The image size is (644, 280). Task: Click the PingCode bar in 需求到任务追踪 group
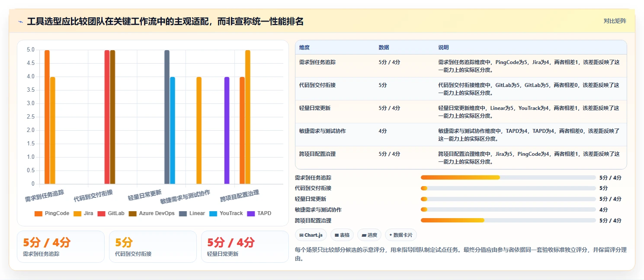click(47, 117)
